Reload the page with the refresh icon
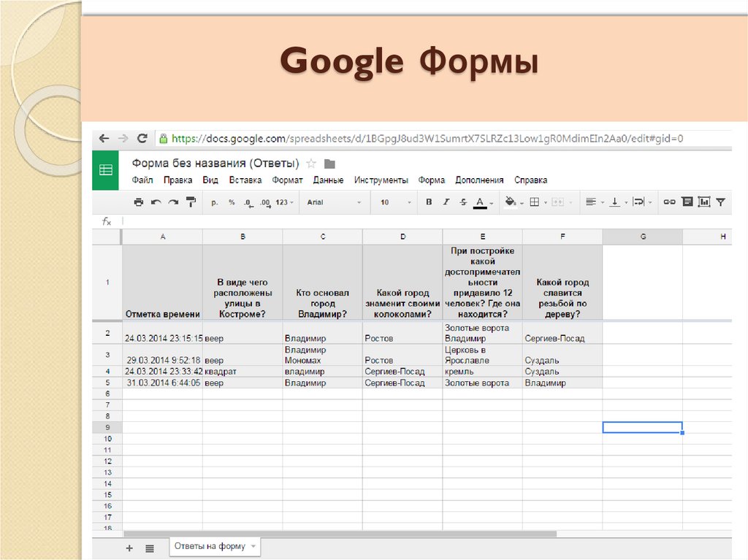 142,138
